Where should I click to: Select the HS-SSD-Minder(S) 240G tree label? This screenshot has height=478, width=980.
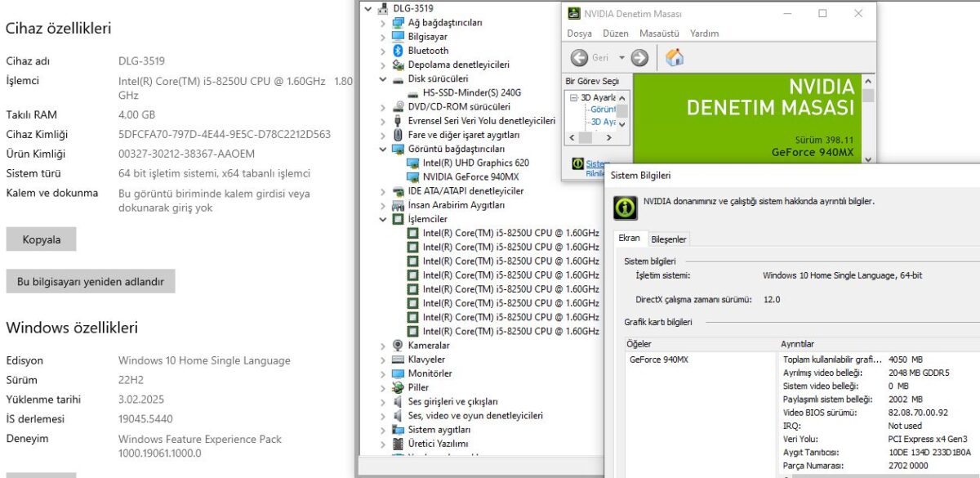tap(472, 92)
